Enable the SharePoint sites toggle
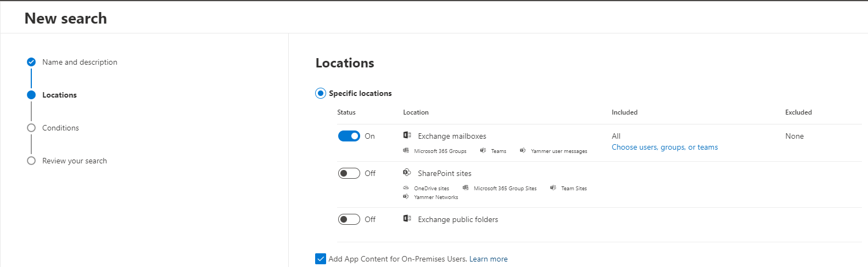868x267 pixels. pyautogui.click(x=349, y=173)
